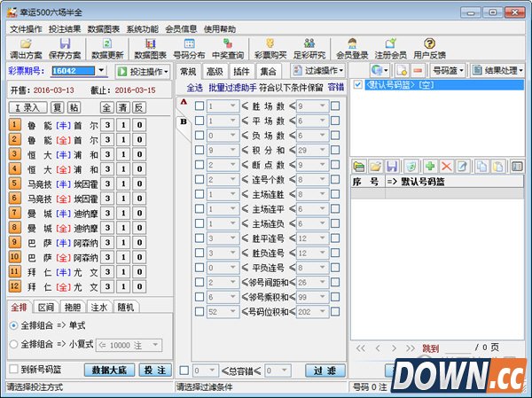
Task: Click the yellow open-folder icon in results toolbar
Action: (375, 167)
